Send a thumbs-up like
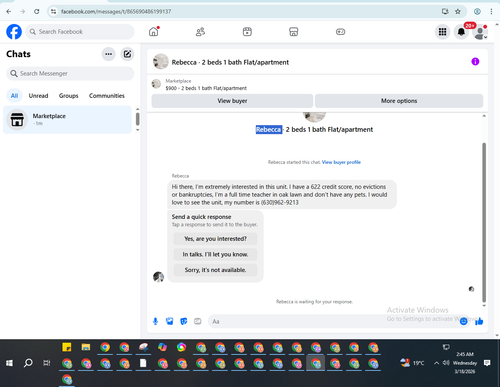The image size is (500, 387). point(479,321)
